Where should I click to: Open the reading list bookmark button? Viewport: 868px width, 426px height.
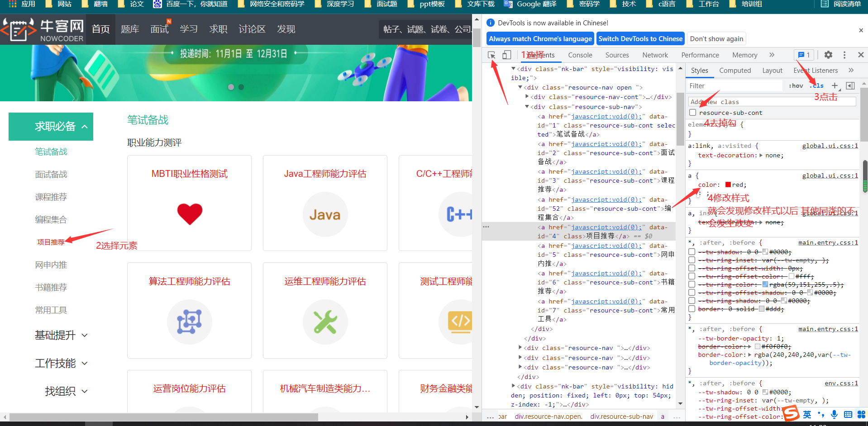841,4
